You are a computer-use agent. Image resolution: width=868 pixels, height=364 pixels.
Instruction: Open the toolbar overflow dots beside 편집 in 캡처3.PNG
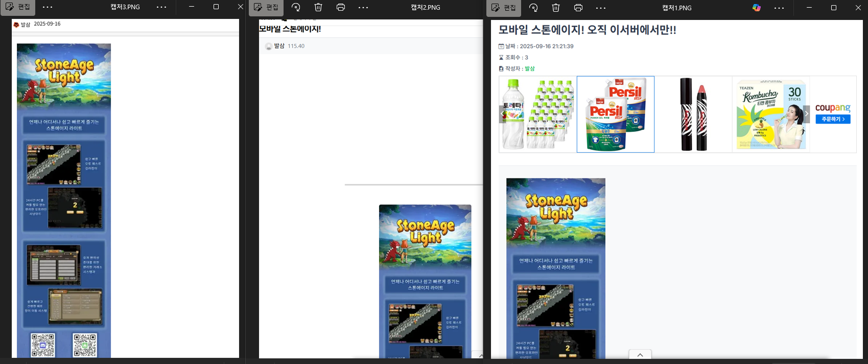coord(48,7)
